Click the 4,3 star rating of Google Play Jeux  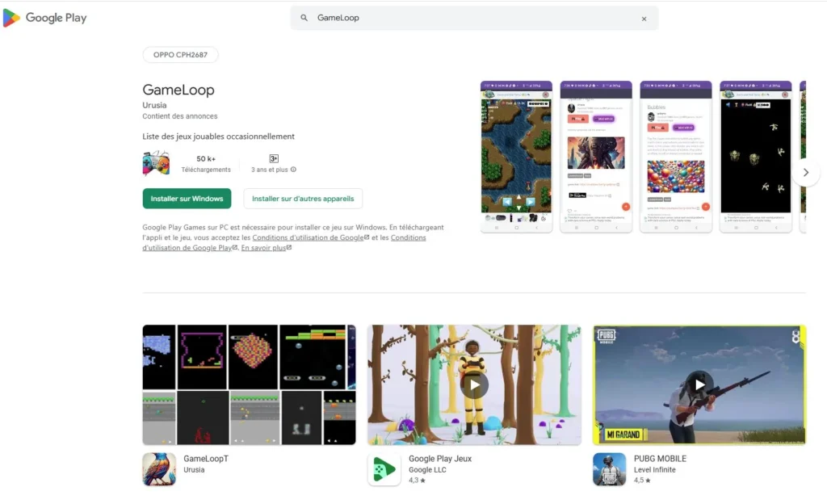pyautogui.click(x=417, y=481)
